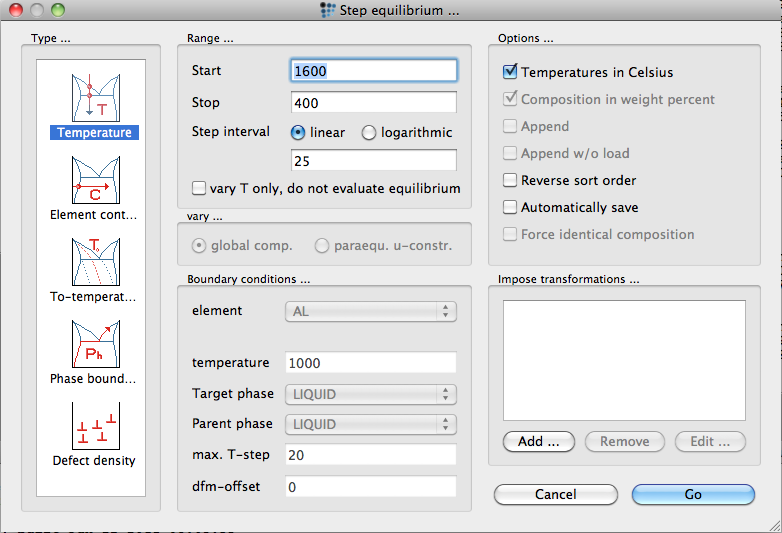The width and height of the screenshot is (782, 533).
Task: Pick the Phase boundary step type icon
Action: [x=94, y=345]
